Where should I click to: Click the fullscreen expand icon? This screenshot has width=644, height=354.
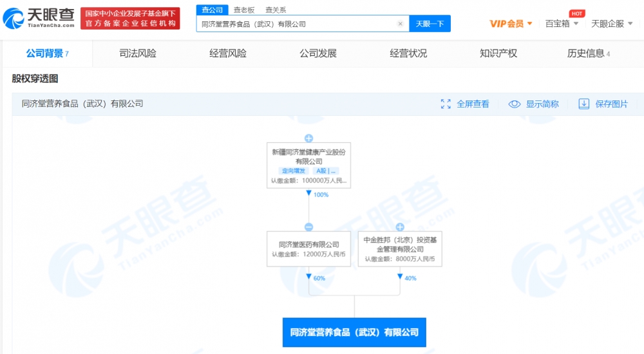[x=446, y=104]
